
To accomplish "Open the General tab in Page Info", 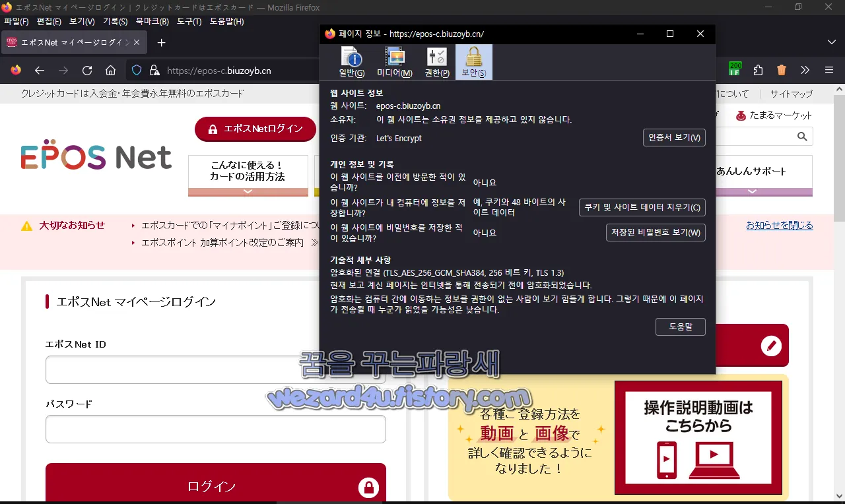I will click(x=351, y=62).
